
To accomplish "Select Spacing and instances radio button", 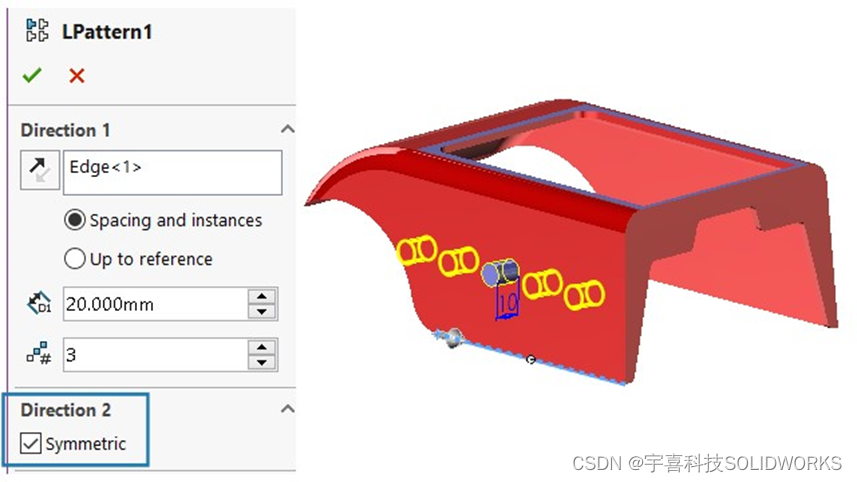I will [x=74, y=220].
